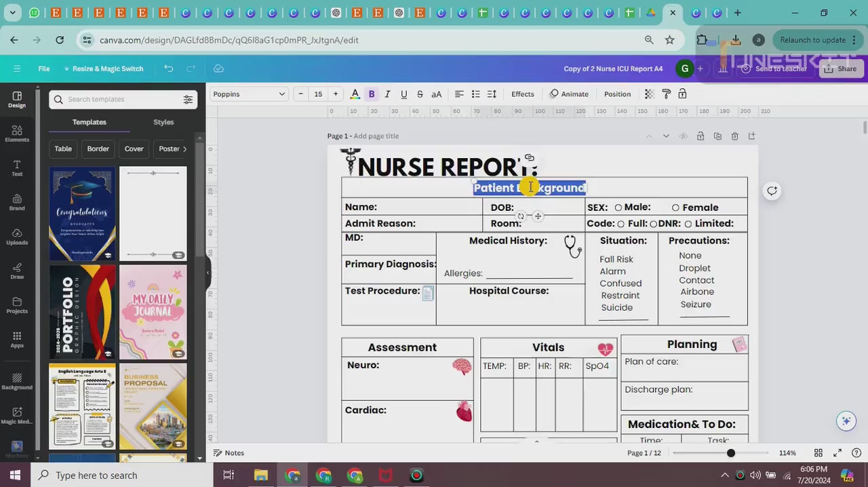This screenshot has width=868, height=487.
Task: Select the Male radio circle
Action: (618, 208)
